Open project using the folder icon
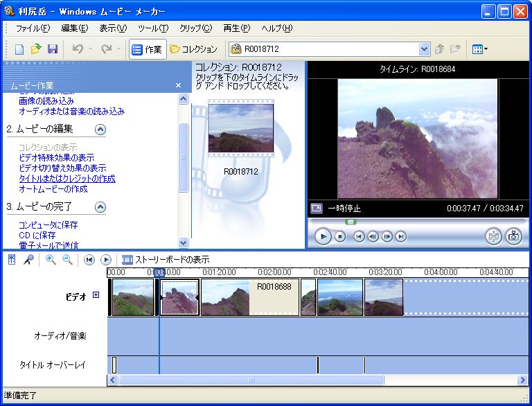This screenshot has height=406, width=532. (36, 49)
